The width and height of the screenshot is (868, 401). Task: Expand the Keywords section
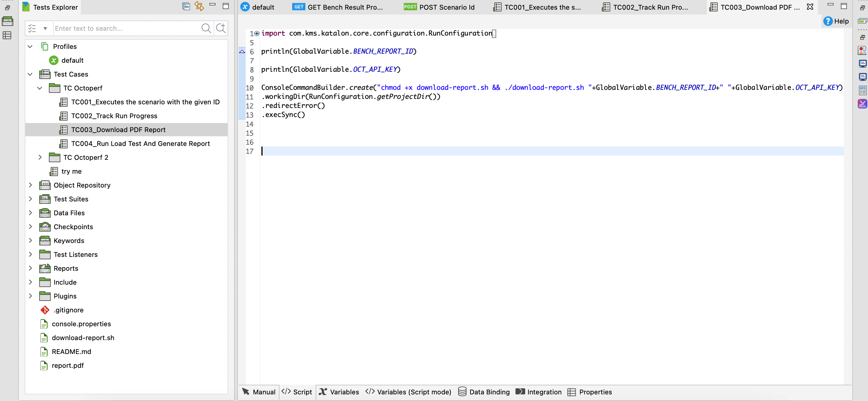pos(30,240)
